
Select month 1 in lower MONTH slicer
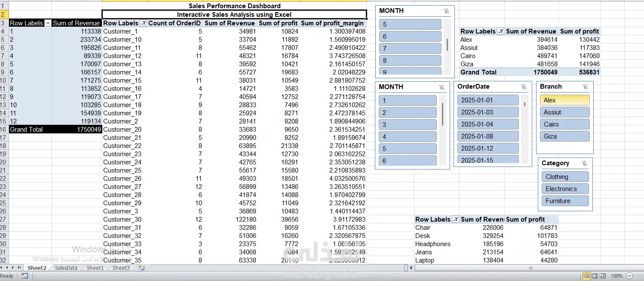click(x=408, y=100)
